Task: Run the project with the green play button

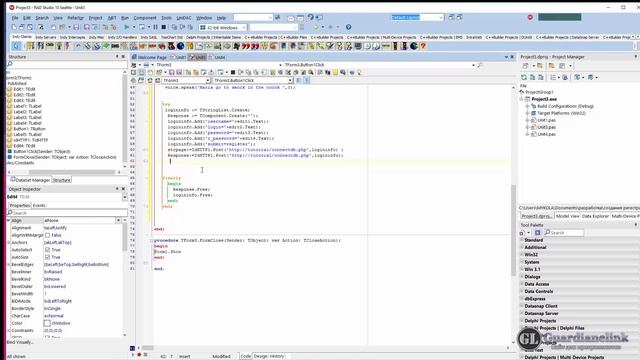Action: pyautogui.click(x=127, y=27)
